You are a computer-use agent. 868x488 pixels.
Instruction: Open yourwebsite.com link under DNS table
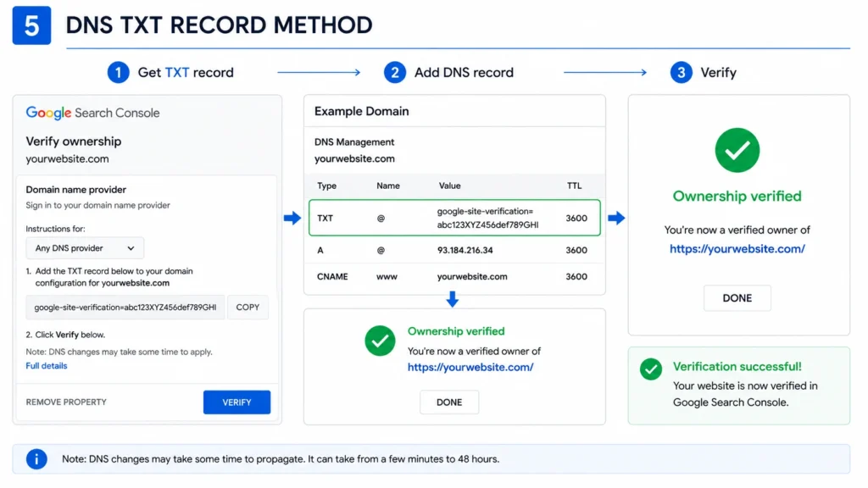tap(470, 367)
